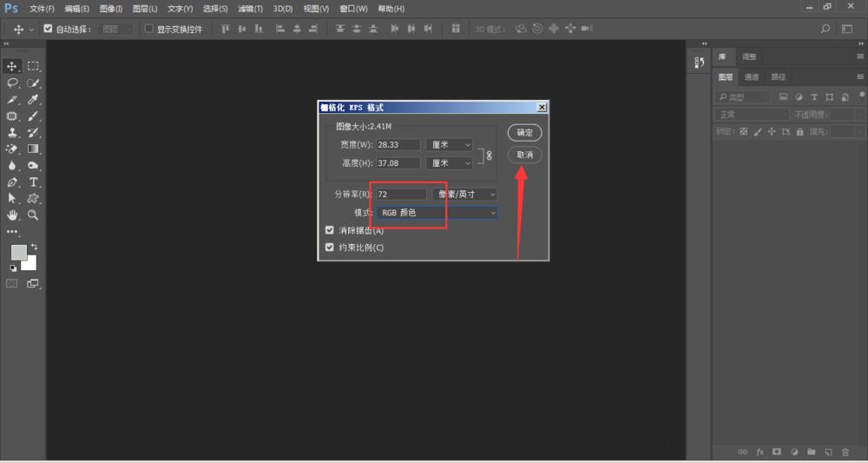Click the delete layer trash icon
Viewport: 868px width, 463px height.
point(845,452)
